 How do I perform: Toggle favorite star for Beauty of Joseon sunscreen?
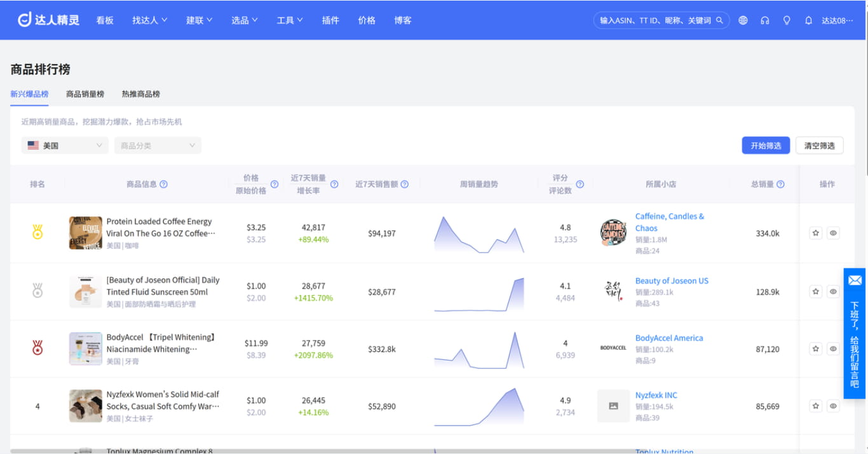coord(816,291)
